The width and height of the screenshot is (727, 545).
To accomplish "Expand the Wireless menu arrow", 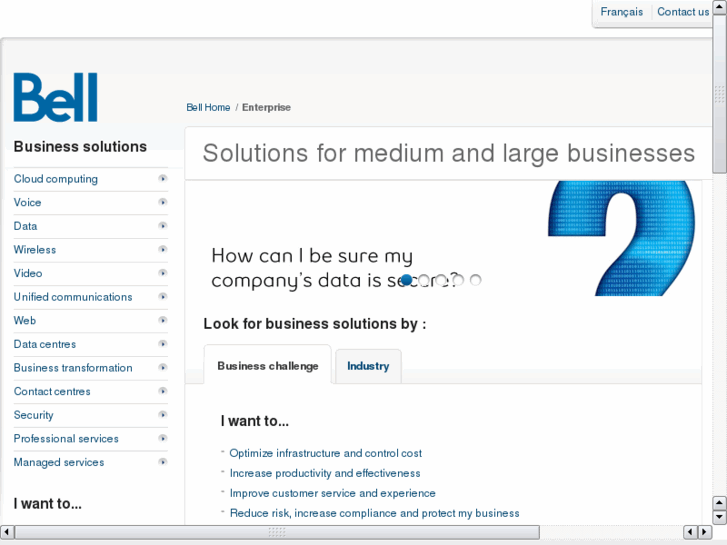I will (163, 250).
